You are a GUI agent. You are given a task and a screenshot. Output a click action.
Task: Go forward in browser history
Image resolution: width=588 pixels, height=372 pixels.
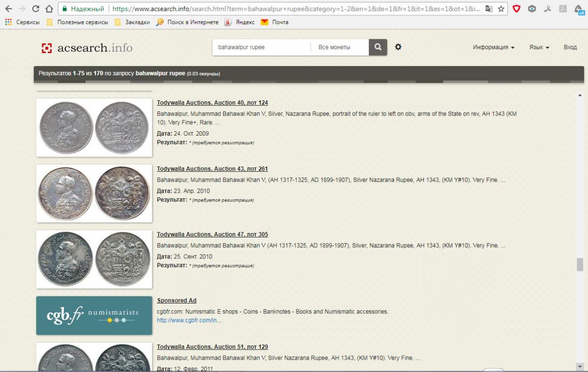pyautogui.click(x=22, y=9)
